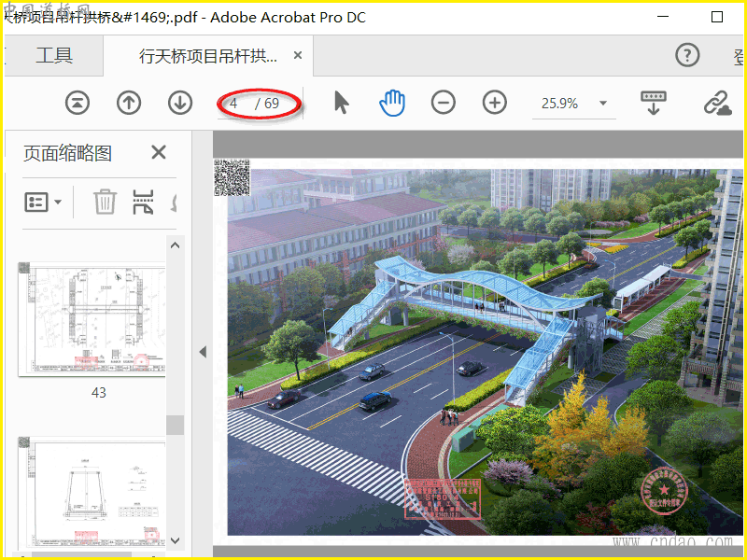The image size is (747, 560).
Task: Zoom out with minus icon
Action: tap(443, 103)
